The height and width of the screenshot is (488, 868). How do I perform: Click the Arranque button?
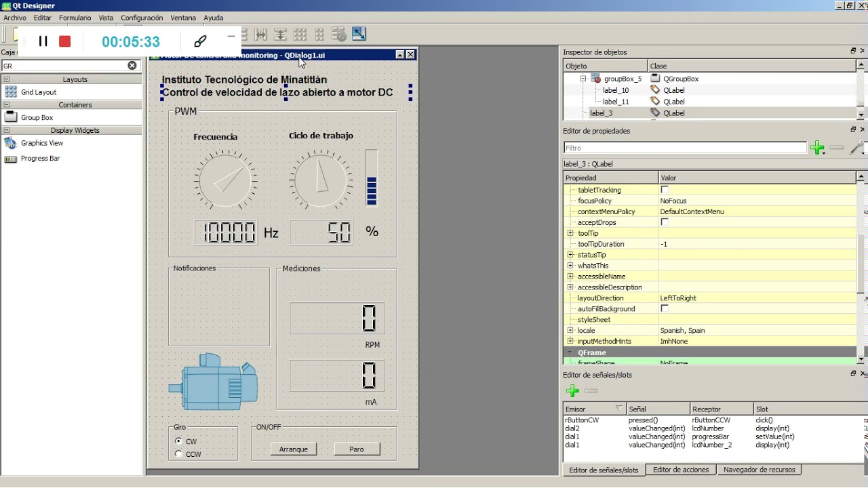(x=294, y=449)
